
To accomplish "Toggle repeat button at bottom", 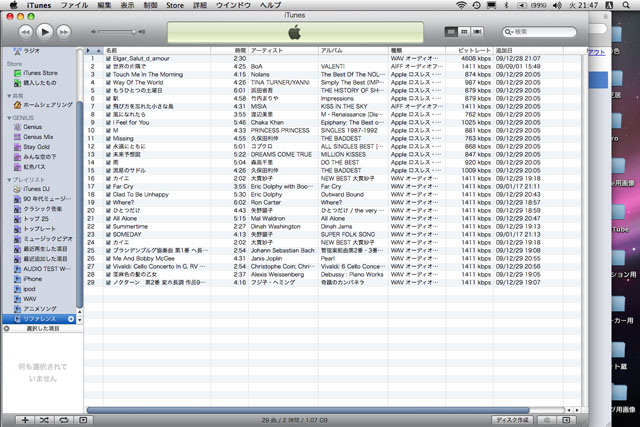I will pyautogui.click(x=64, y=420).
